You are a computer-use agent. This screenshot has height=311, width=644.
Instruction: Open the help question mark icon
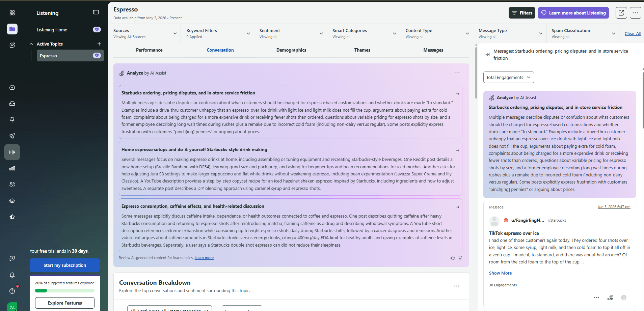[x=12, y=291]
